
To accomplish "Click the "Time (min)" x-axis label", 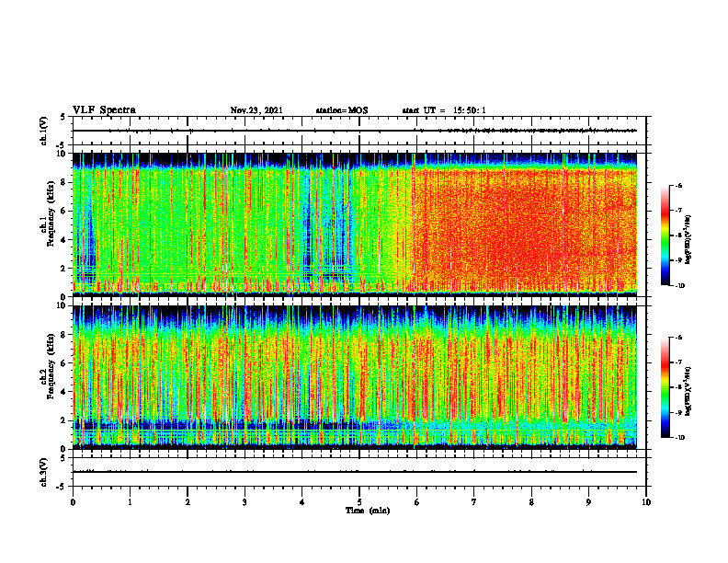I will [x=368, y=511].
